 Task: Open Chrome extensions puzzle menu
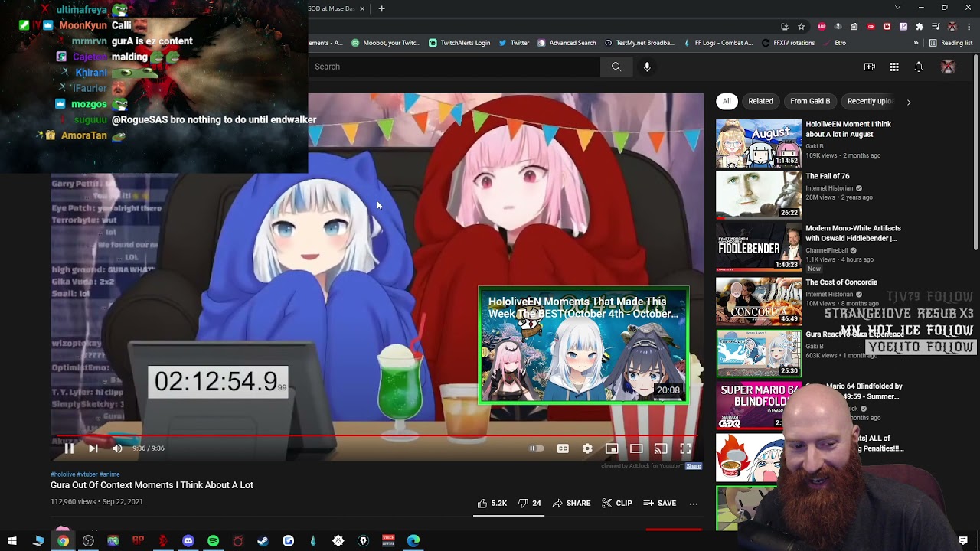pyautogui.click(x=920, y=27)
